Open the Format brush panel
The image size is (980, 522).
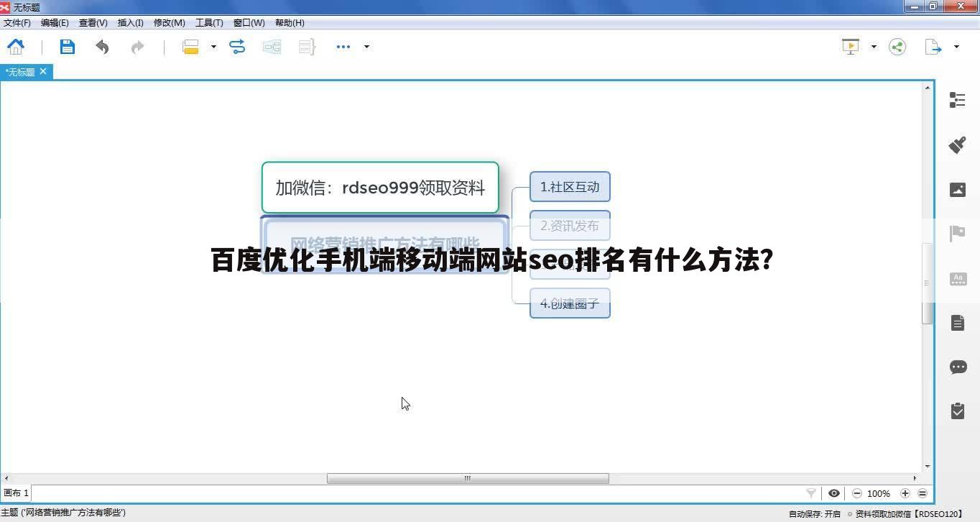(958, 145)
